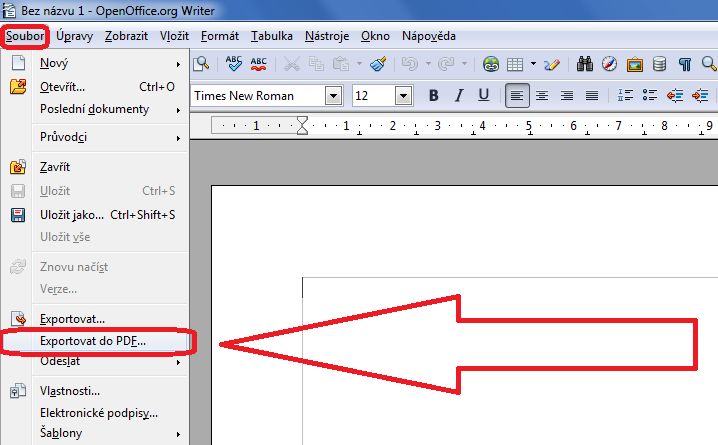This screenshot has width=718, height=445.
Task: Toggle Data Sources cylinder icon
Action: coord(659,64)
